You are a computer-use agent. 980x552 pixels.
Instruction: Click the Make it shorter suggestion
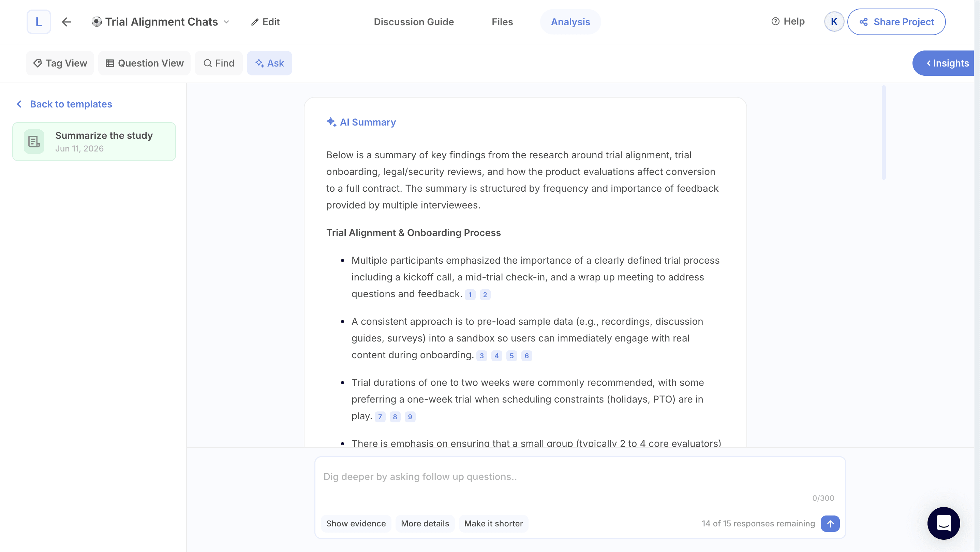click(x=493, y=523)
